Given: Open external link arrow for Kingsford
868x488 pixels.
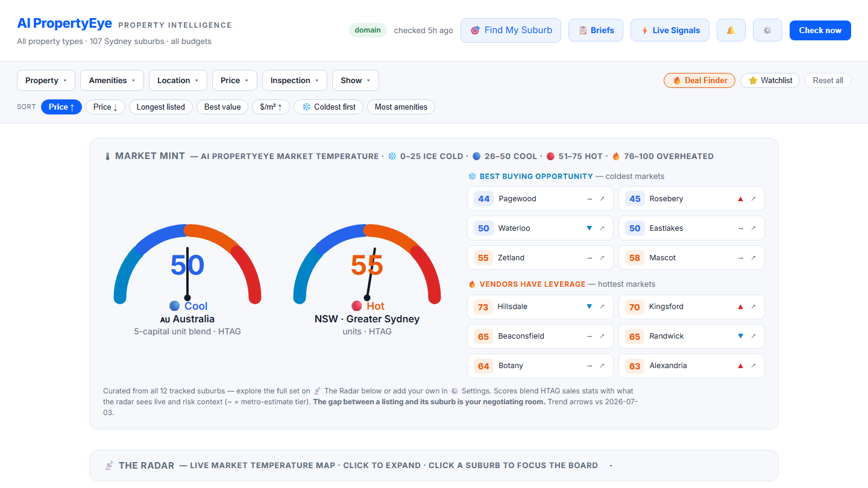Looking at the screenshot, I should tap(753, 307).
